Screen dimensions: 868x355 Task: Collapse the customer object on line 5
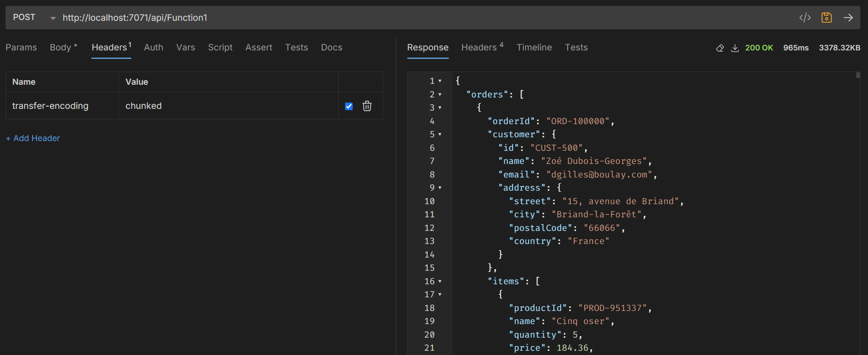pos(440,134)
